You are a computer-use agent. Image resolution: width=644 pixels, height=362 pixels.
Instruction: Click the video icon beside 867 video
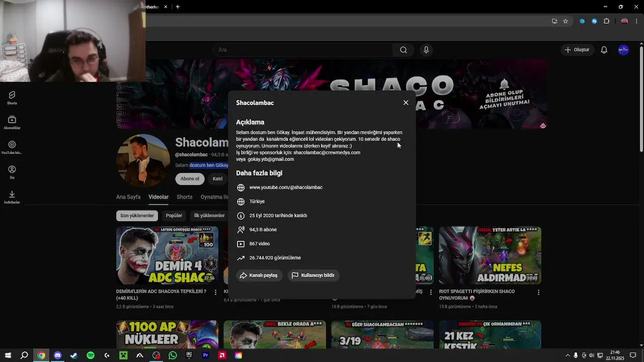pyautogui.click(x=241, y=244)
